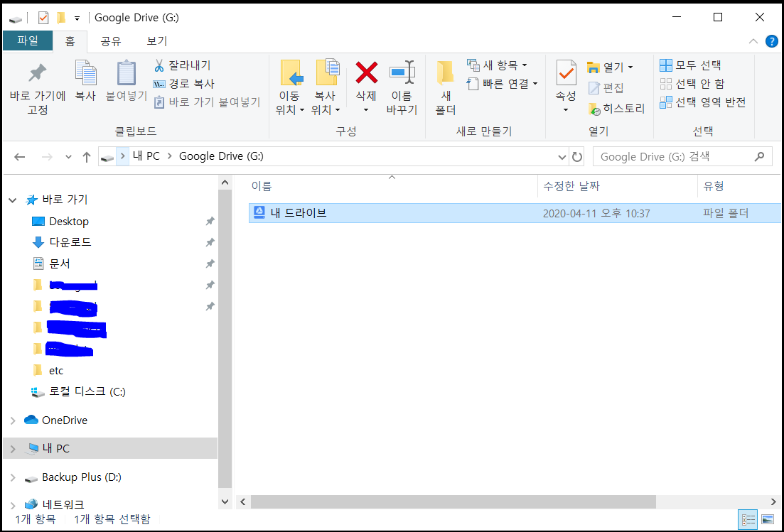Select all items (모두 선택)
This screenshot has height=532, width=784.
click(x=690, y=65)
